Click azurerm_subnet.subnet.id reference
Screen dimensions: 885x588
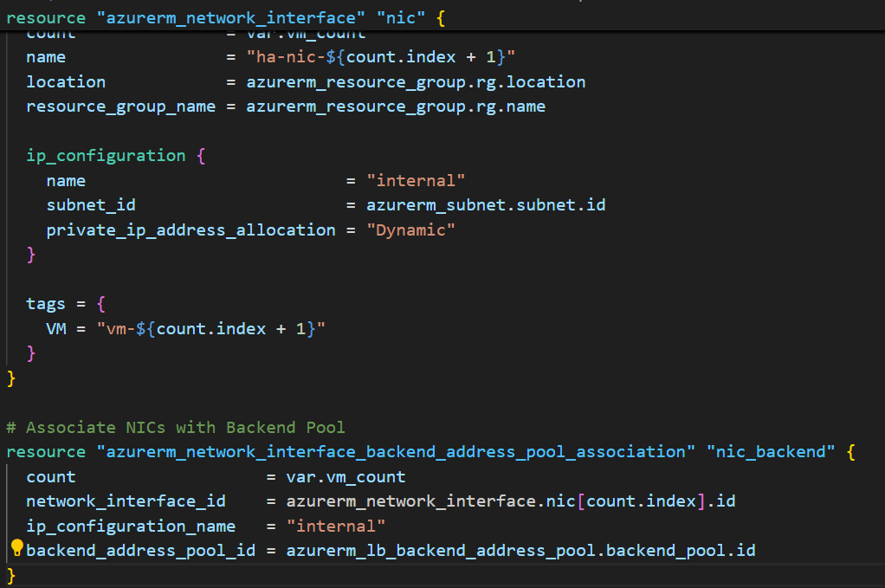pos(486,205)
